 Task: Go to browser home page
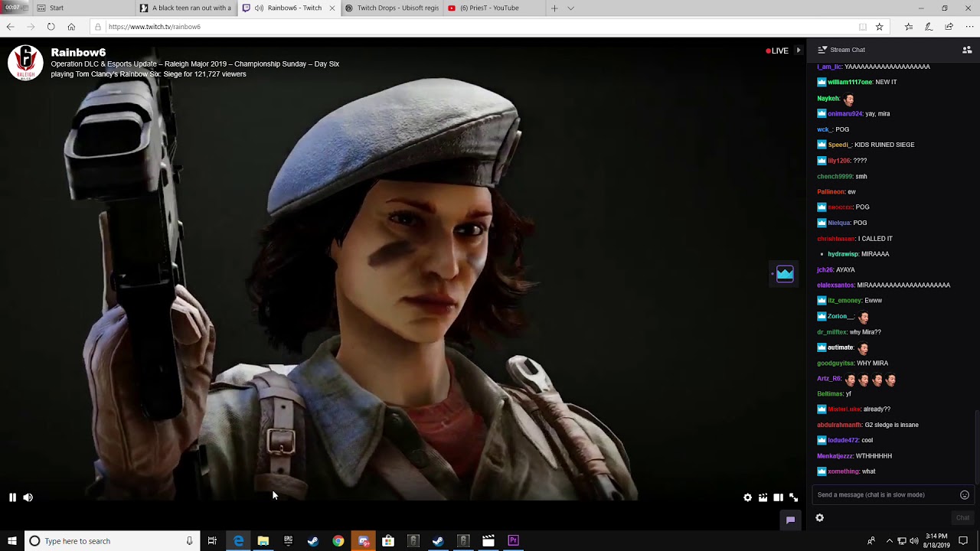click(71, 27)
